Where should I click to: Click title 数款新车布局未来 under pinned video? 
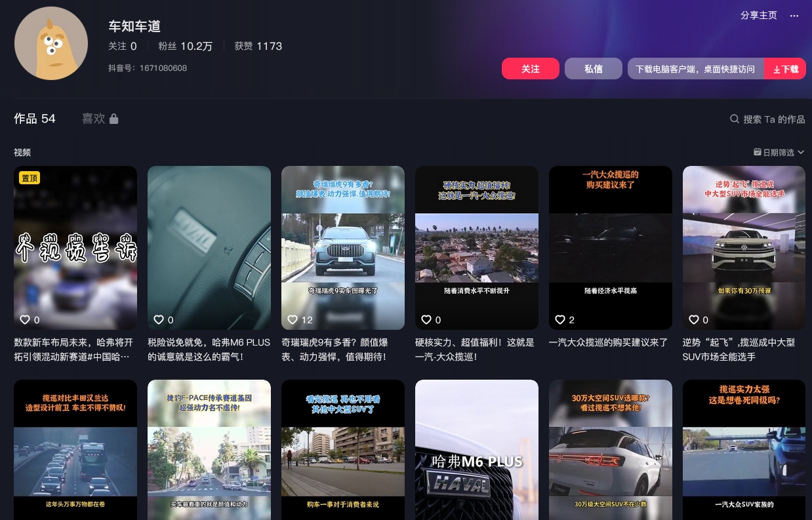[x=73, y=350]
